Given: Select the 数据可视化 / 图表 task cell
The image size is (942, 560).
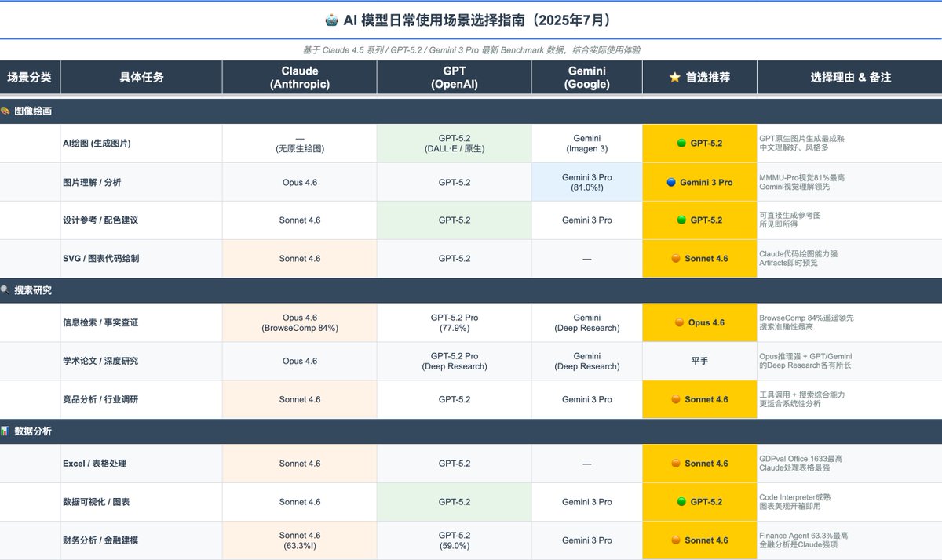Looking at the screenshot, I should click(x=141, y=502).
